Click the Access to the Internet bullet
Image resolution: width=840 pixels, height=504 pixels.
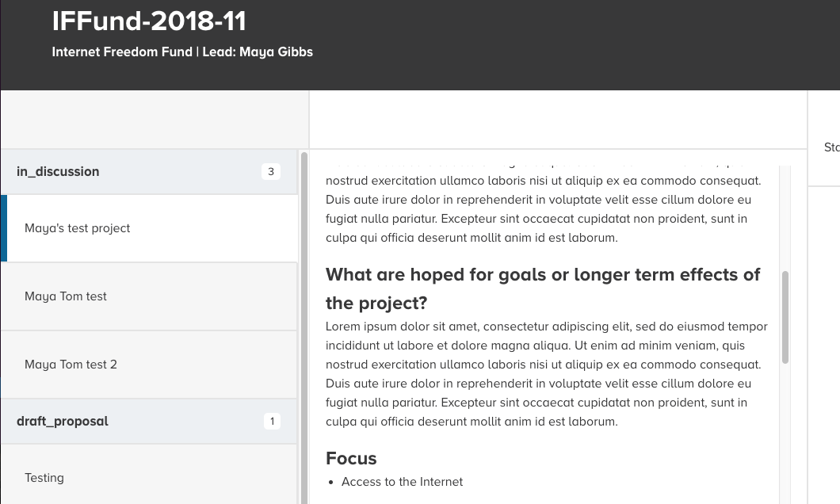(403, 481)
